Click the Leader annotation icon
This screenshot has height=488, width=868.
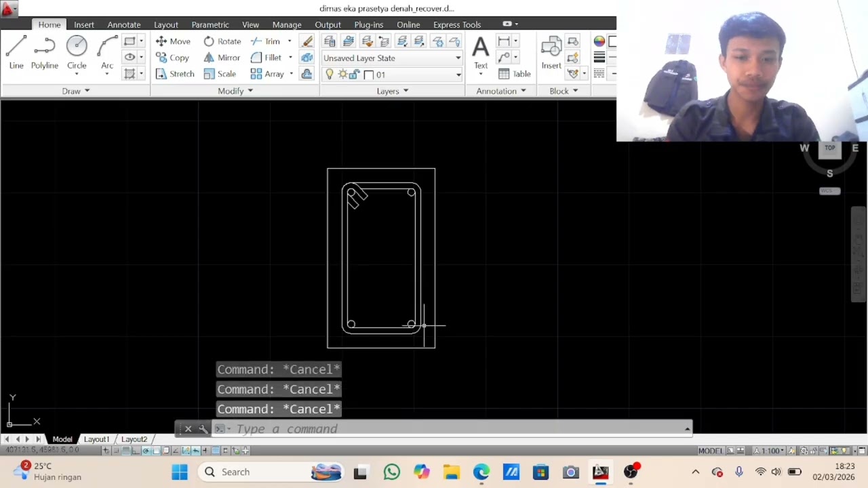click(x=504, y=58)
